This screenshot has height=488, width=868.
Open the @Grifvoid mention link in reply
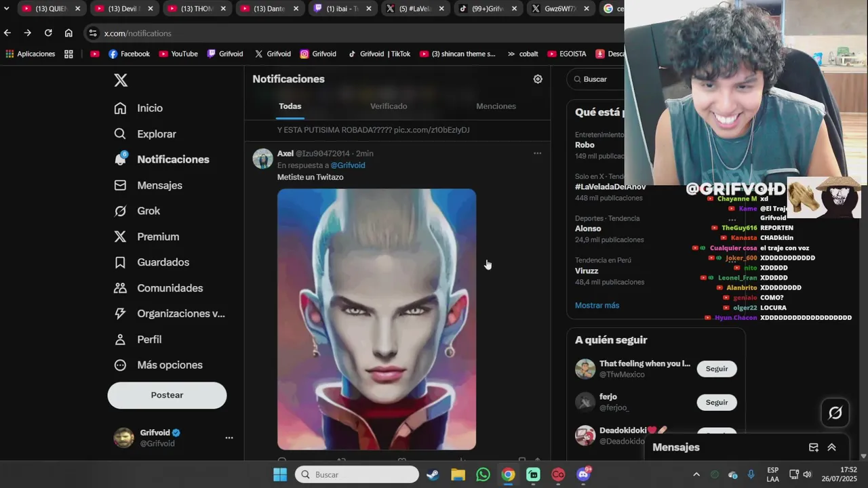click(x=347, y=165)
